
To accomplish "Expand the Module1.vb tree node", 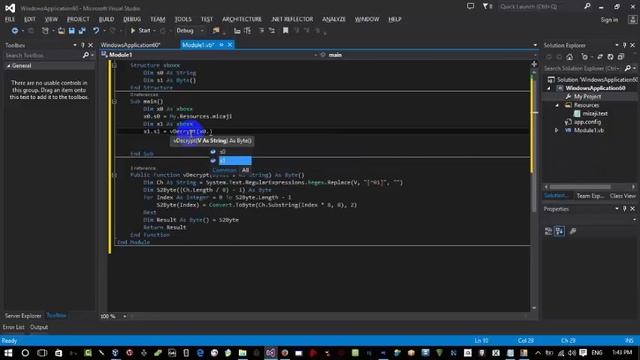I will (x=557, y=131).
